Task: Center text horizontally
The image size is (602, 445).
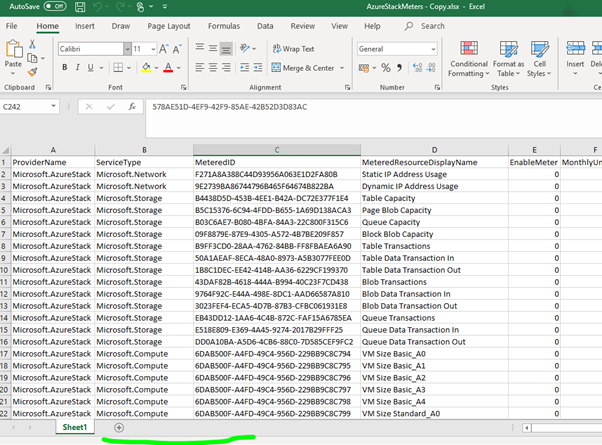Action: pos(213,68)
